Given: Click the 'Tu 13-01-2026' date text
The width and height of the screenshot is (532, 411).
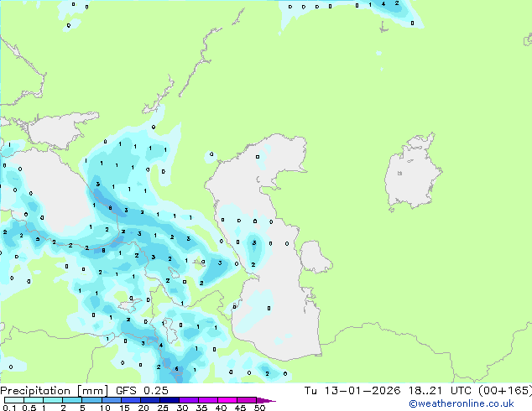Looking at the screenshot, I should [352, 391].
